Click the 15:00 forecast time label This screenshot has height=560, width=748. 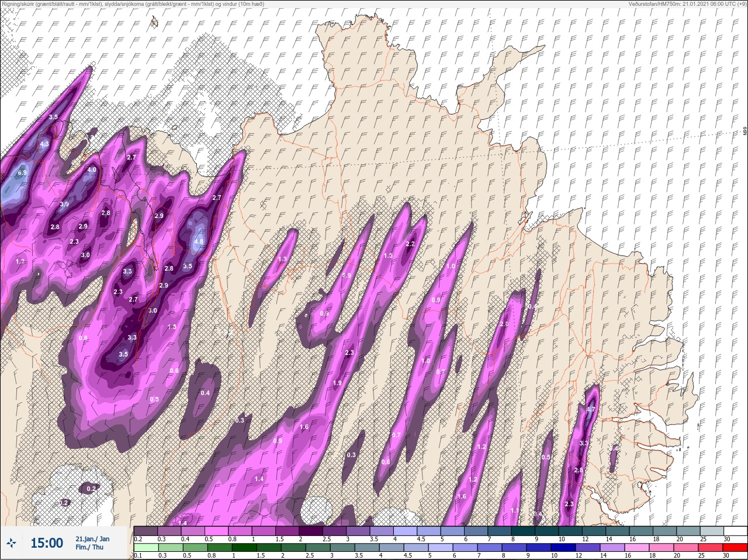click(47, 543)
